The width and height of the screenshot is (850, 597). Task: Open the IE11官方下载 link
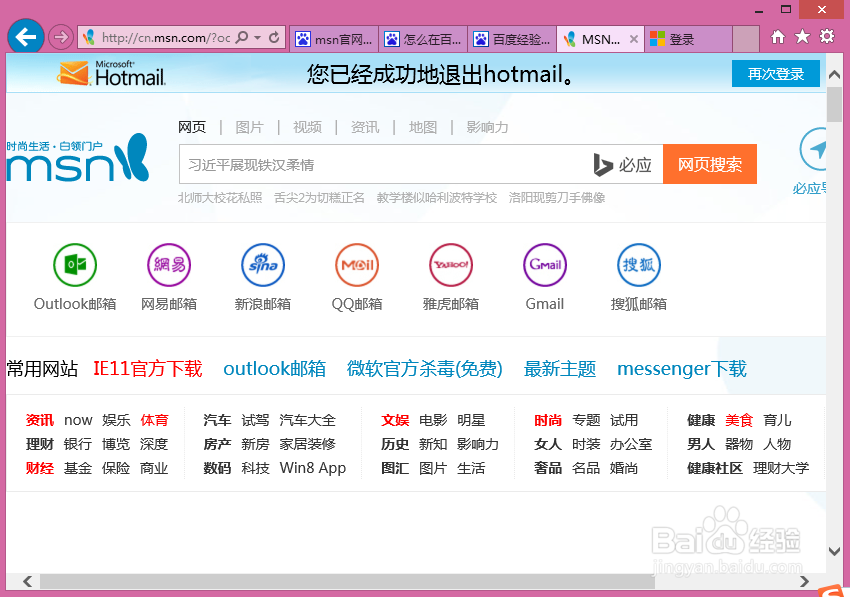pyautogui.click(x=146, y=368)
